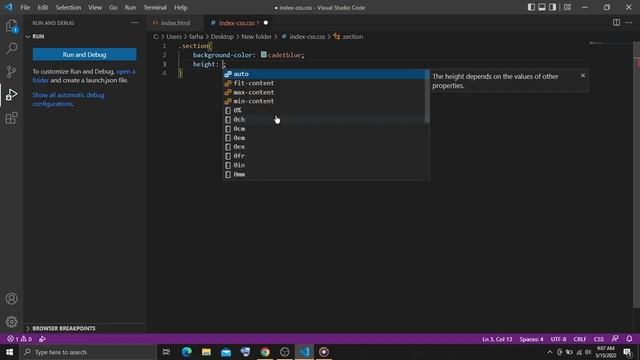This screenshot has width=640, height=360.
Task: Click the split editor right icon
Action: pyautogui.click(x=616, y=23)
